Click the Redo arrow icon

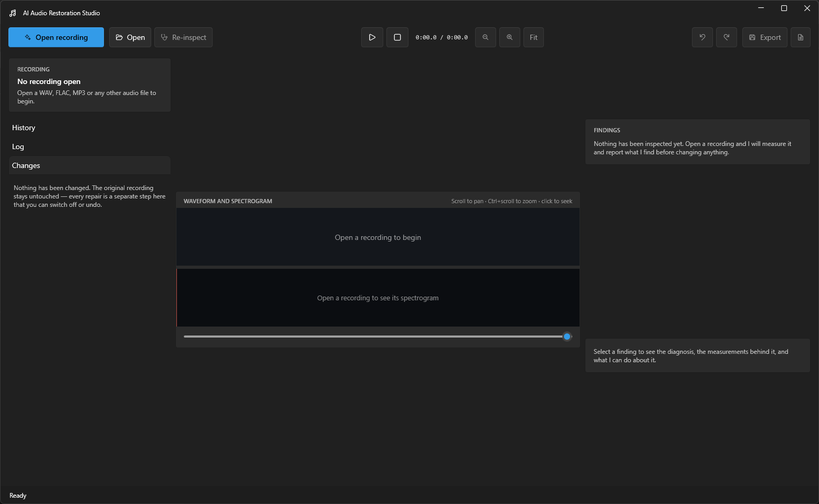pyautogui.click(x=727, y=37)
